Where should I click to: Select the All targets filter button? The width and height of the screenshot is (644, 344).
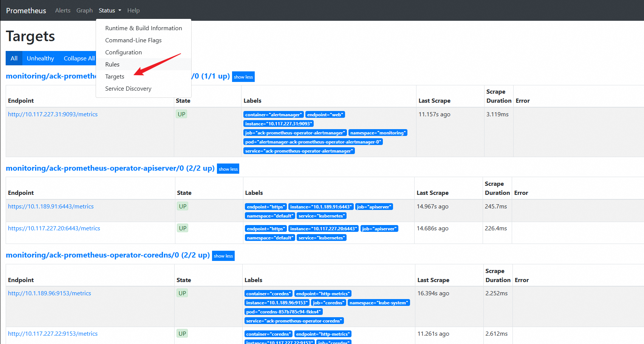pyautogui.click(x=14, y=59)
